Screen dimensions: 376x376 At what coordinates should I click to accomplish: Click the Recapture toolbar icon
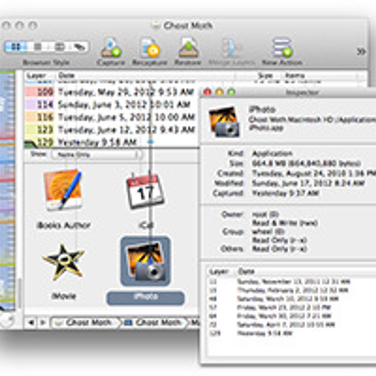pyautogui.click(x=149, y=48)
